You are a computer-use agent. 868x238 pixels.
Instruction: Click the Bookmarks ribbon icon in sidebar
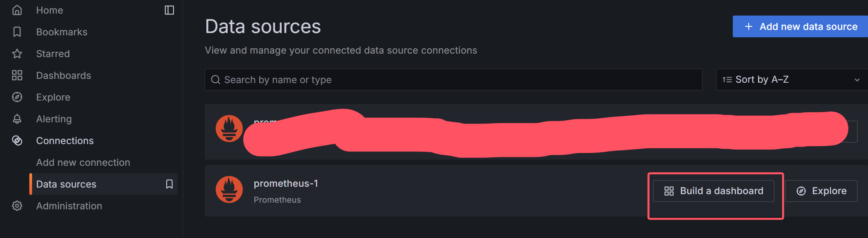(x=17, y=32)
